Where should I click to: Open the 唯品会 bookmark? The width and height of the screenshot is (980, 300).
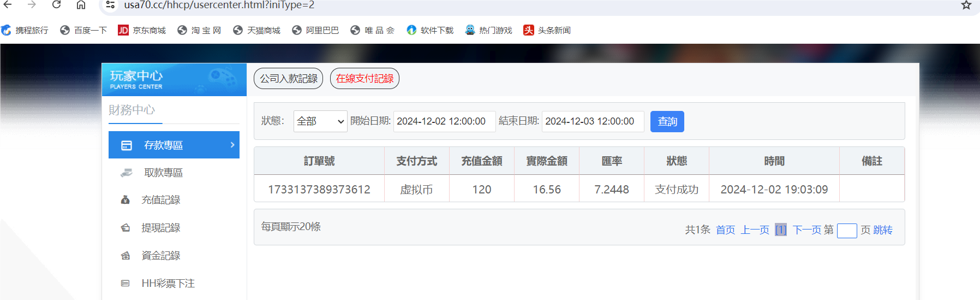pyautogui.click(x=373, y=30)
